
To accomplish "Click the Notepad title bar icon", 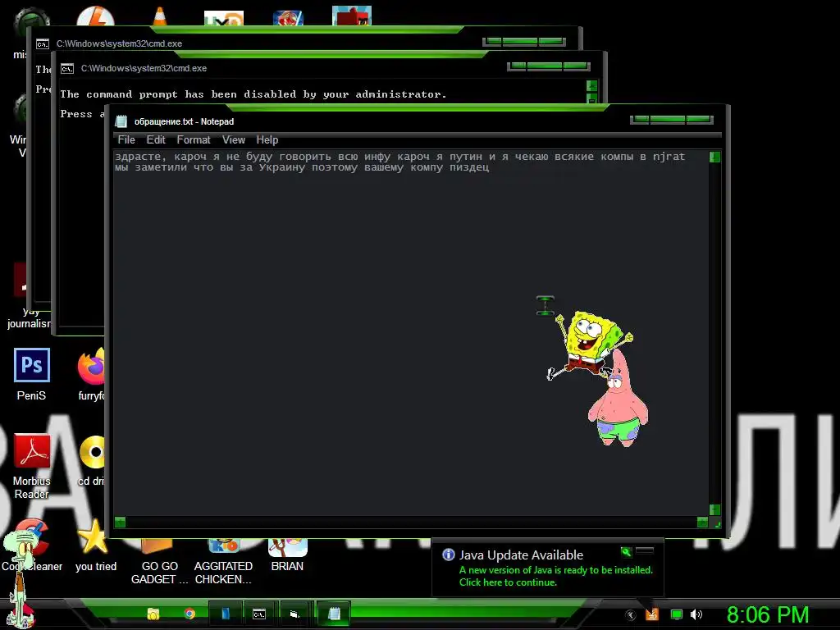I will point(121,121).
